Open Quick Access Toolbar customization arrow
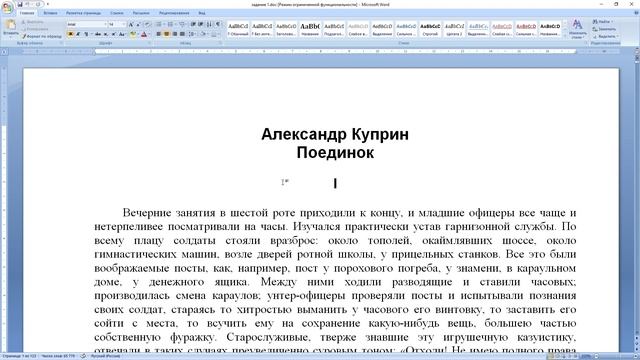 (x=48, y=4)
